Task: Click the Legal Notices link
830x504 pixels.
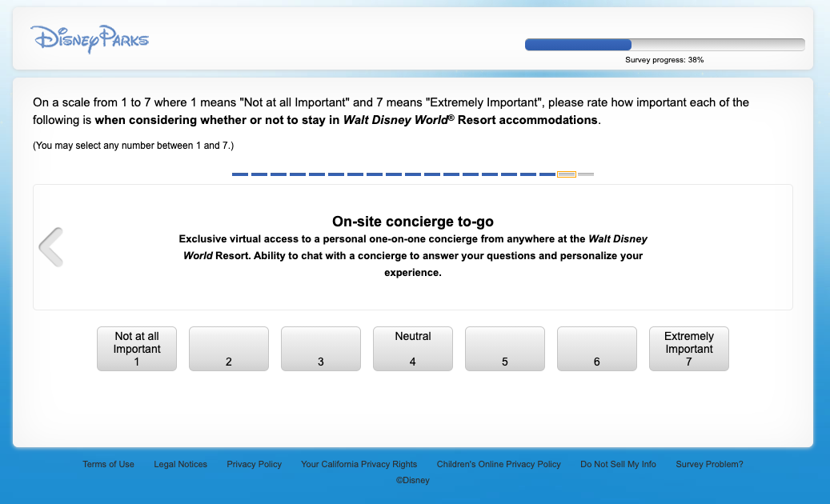Action: (x=180, y=464)
